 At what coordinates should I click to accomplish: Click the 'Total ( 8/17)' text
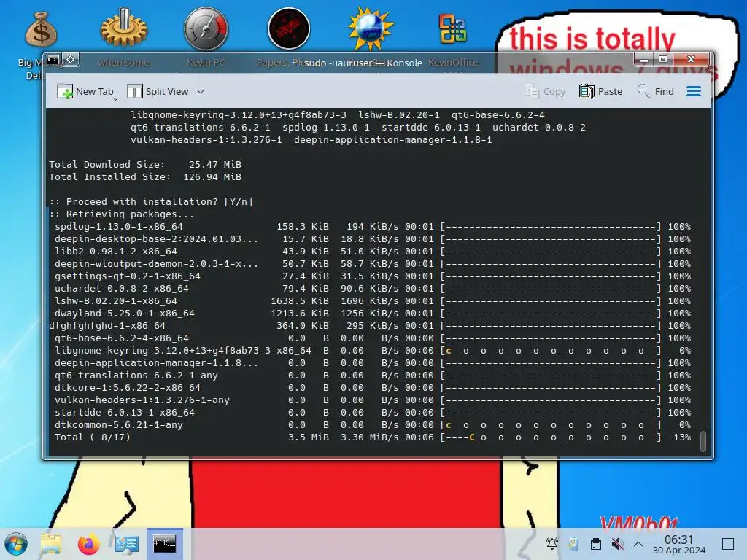tap(92, 437)
